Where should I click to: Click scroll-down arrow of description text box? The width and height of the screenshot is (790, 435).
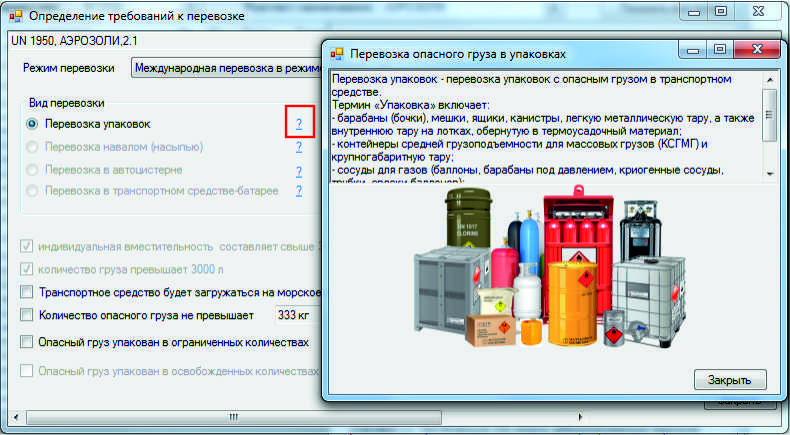(x=770, y=173)
